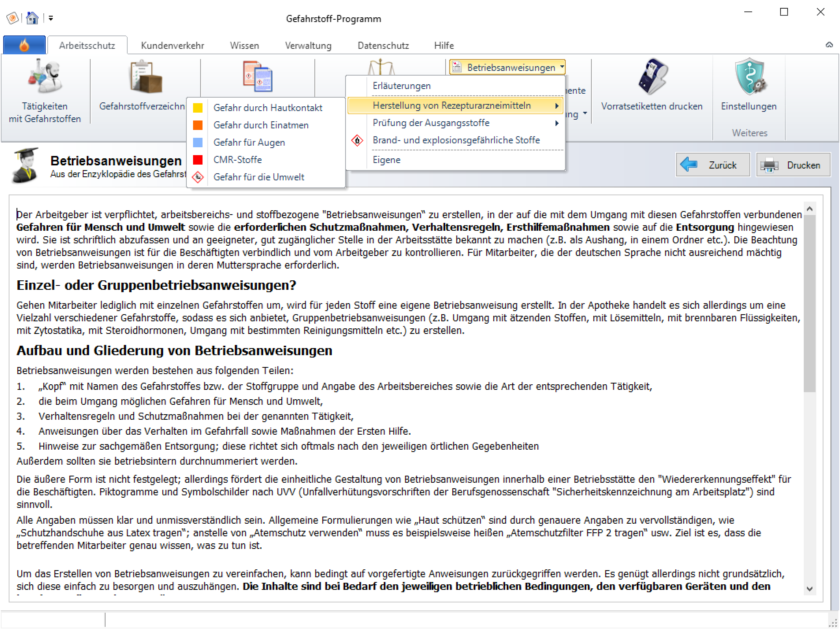The image size is (840, 630).
Task: Click heading 'Einzel- oder Gruppenbetriebsanweisungen?'
Action: pyautogui.click(x=156, y=285)
